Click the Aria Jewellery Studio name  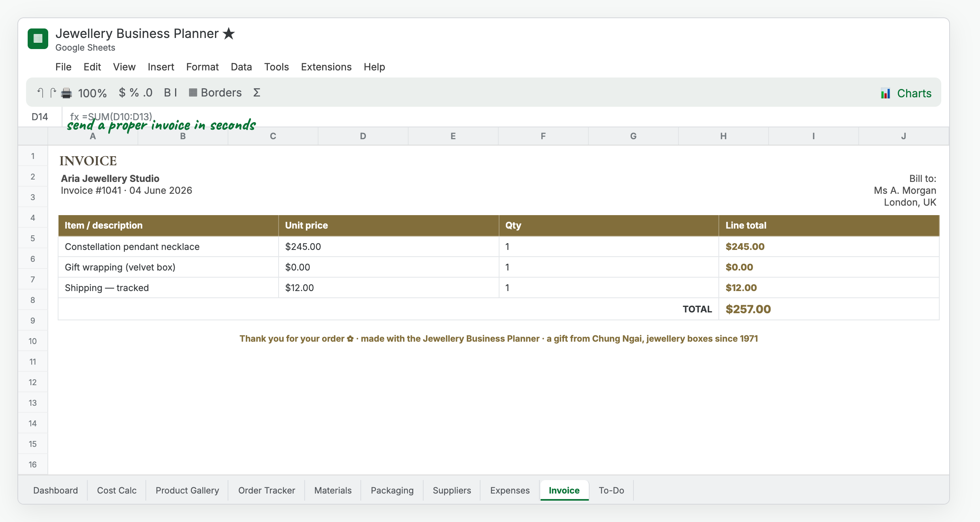110,178
